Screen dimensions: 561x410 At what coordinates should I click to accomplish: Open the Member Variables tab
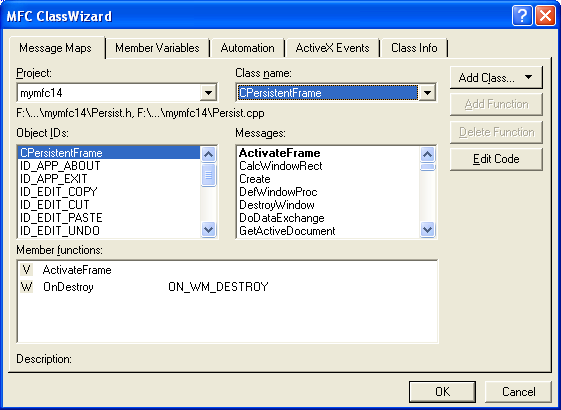(x=157, y=48)
